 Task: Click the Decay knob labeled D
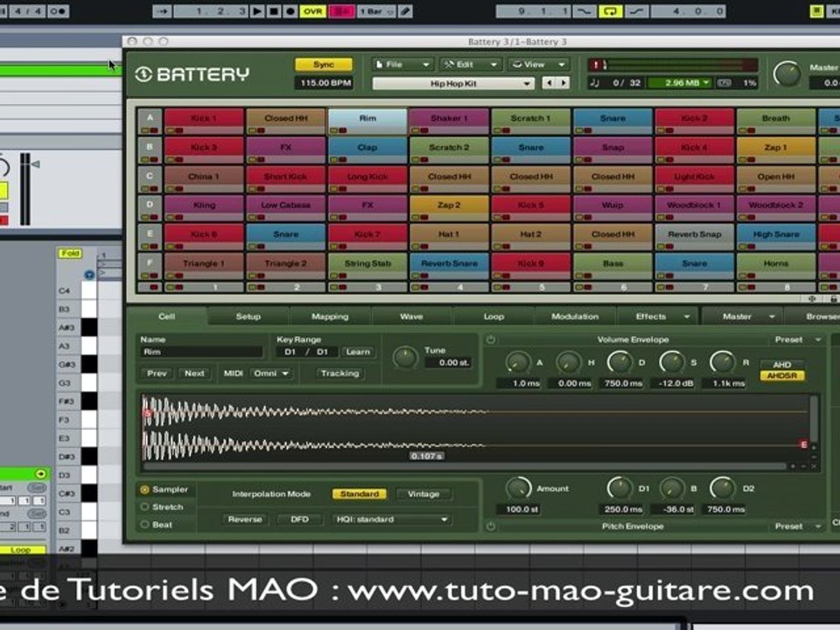coord(619,362)
